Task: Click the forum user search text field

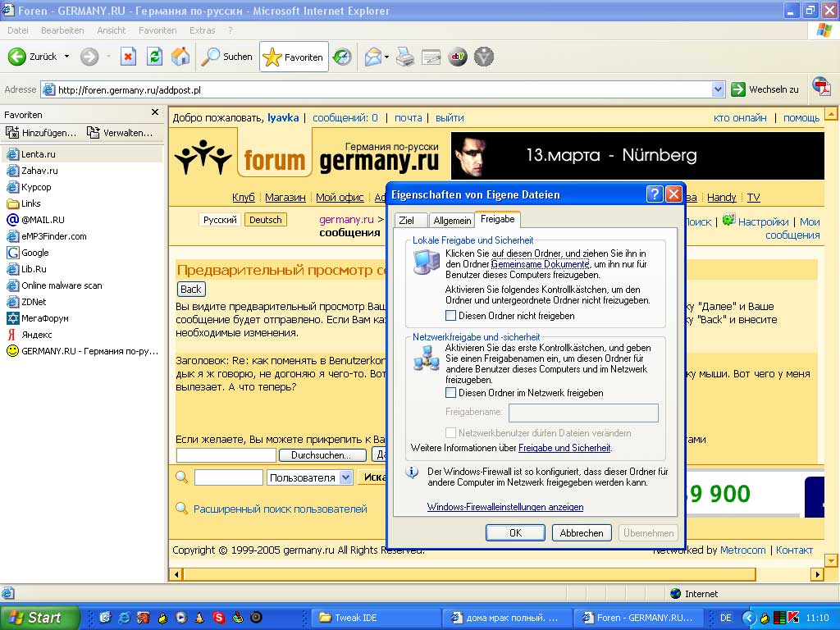Action: coord(228,477)
